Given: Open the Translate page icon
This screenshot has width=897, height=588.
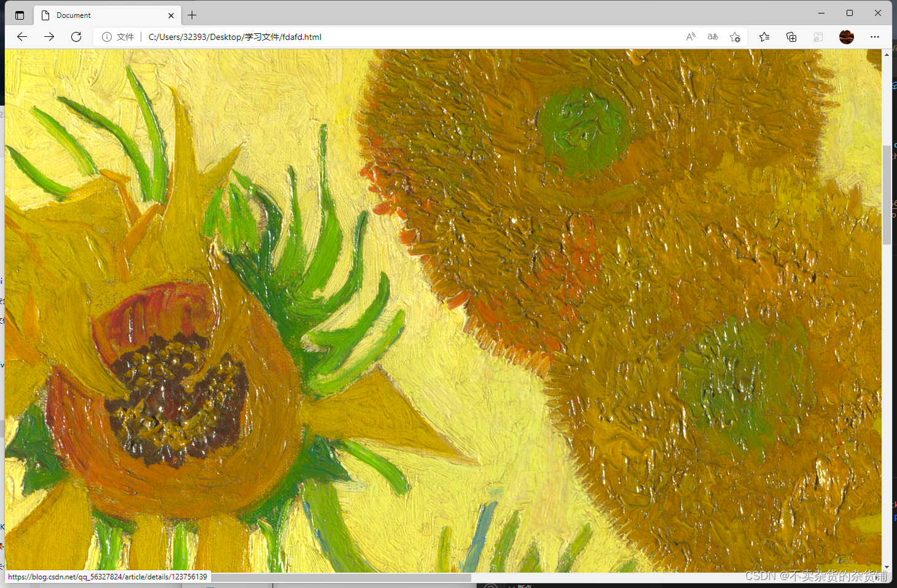Looking at the screenshot, I should [713, 37].
